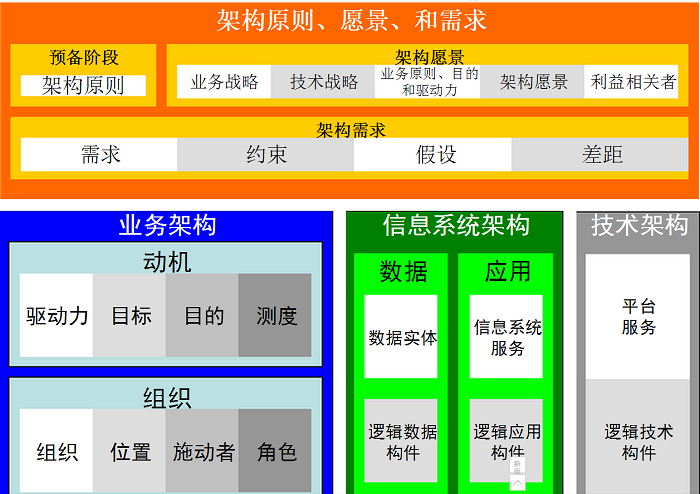Screen dimensions: 700x494
Task: Click the white 架构原则 box under 预备阶段
Action: tap(83, 85)
